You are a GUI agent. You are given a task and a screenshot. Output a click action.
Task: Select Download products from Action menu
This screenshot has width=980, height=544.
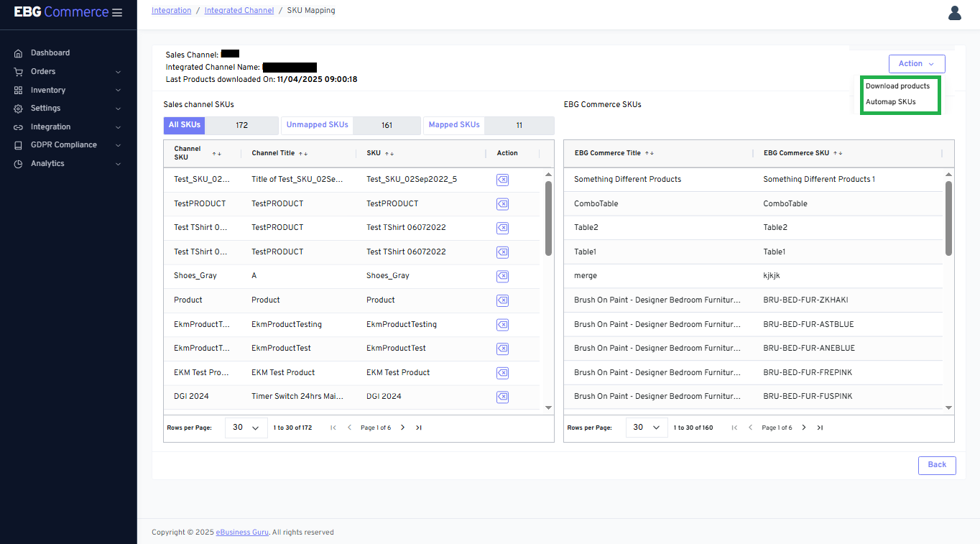point(897,86)
